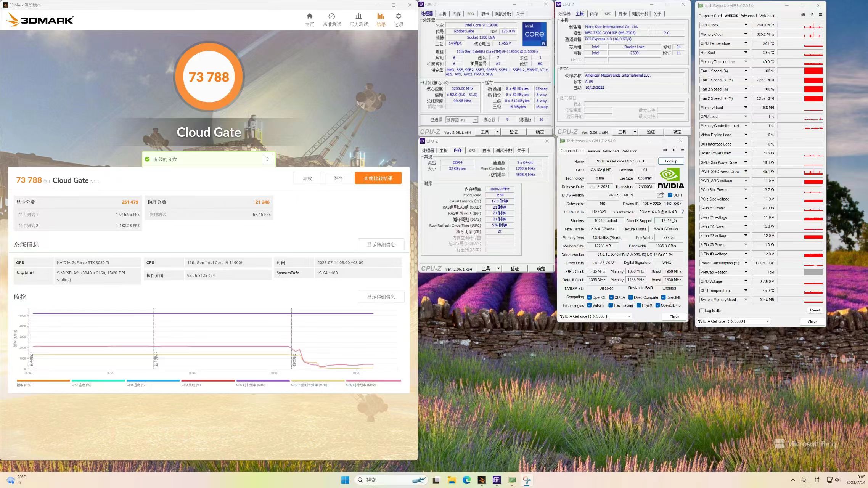Viewport: 868px width, 488px height.
Task: Enable Log to file checkbox
Action: click(702, 311)
